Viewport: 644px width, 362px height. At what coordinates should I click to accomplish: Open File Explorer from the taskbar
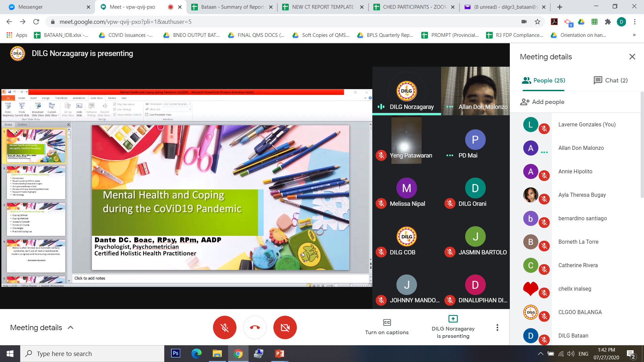tap(217, 354)
